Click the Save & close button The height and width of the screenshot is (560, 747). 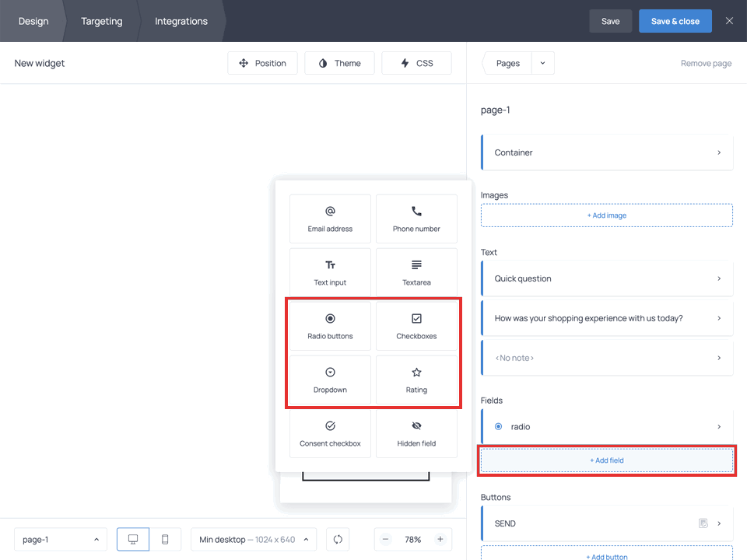675,21
